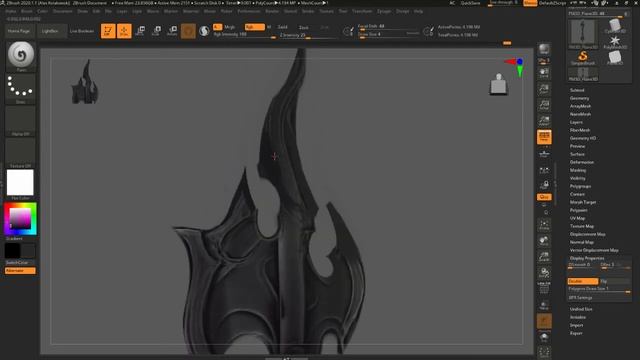Open the Zplugin menu

384,11
